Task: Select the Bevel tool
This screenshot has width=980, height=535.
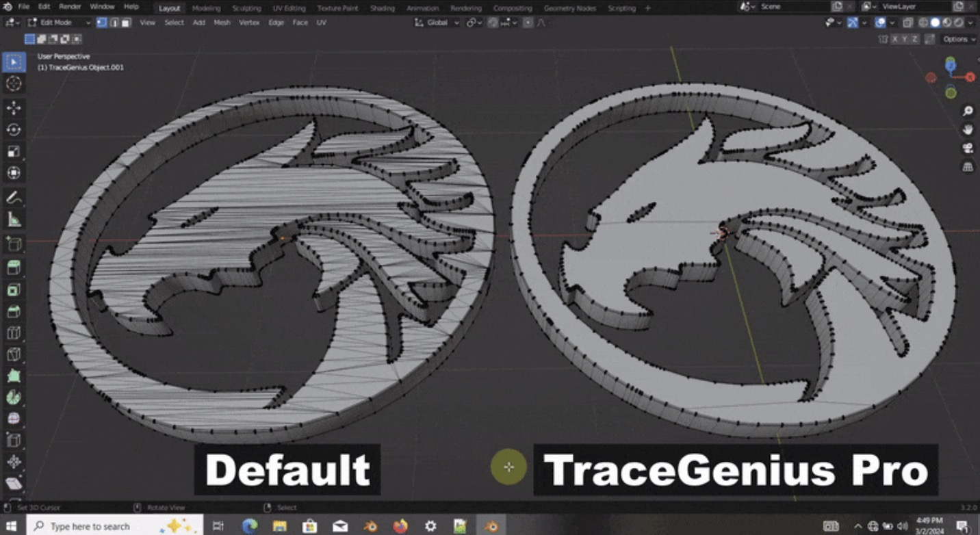Action: coord(13,312)
